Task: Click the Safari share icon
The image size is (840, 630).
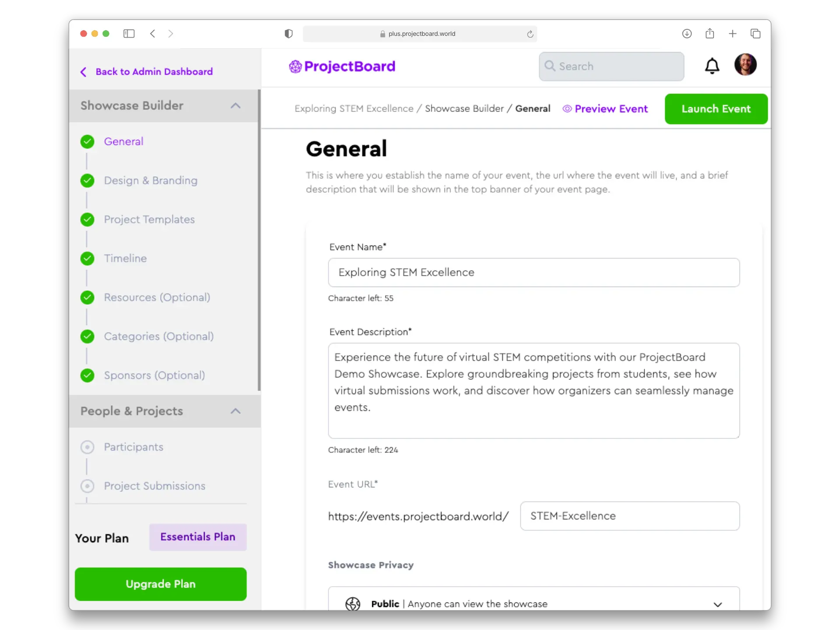Action: point(710,33)
